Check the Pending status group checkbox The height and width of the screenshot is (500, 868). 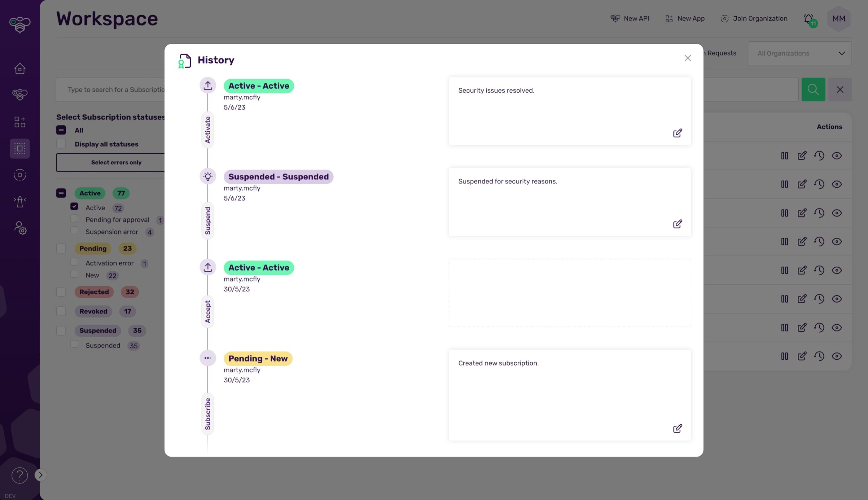click(61, 248)
